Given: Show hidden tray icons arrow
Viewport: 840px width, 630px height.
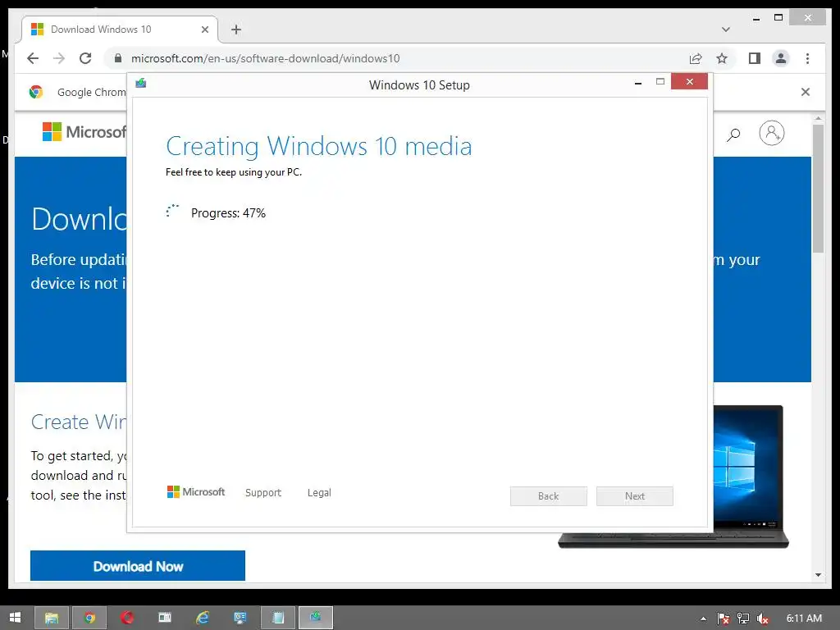Looking at the screenshot, I should point(703,619).
